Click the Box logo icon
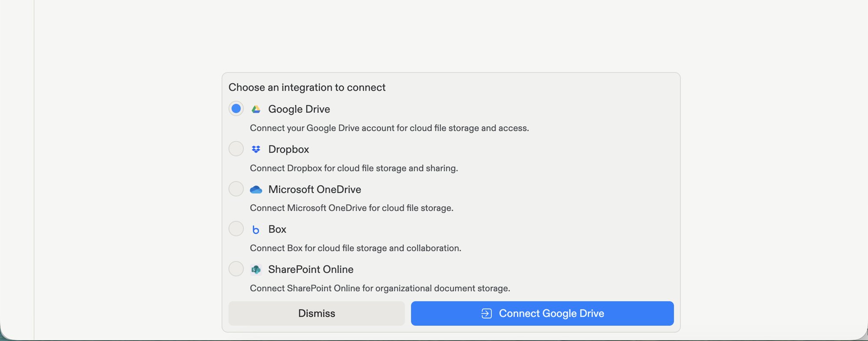This screenshot has width=868, height=341. (256, 230)
